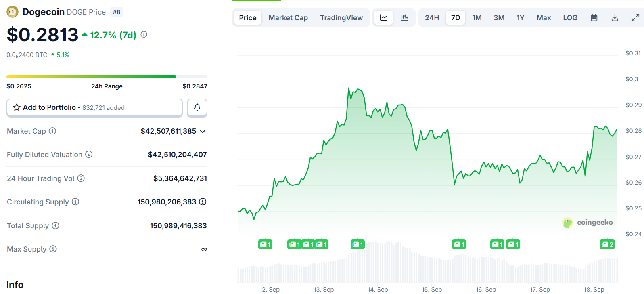The image size is (644, 294).
Task: Click the 24h high value $0.2847
Action: (x=195, y=86)
